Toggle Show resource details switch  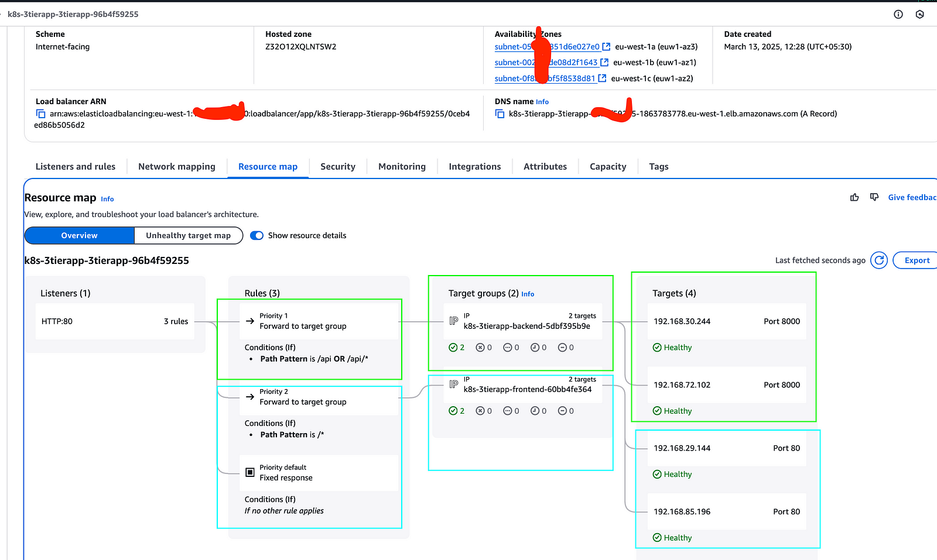click(257, 235)
